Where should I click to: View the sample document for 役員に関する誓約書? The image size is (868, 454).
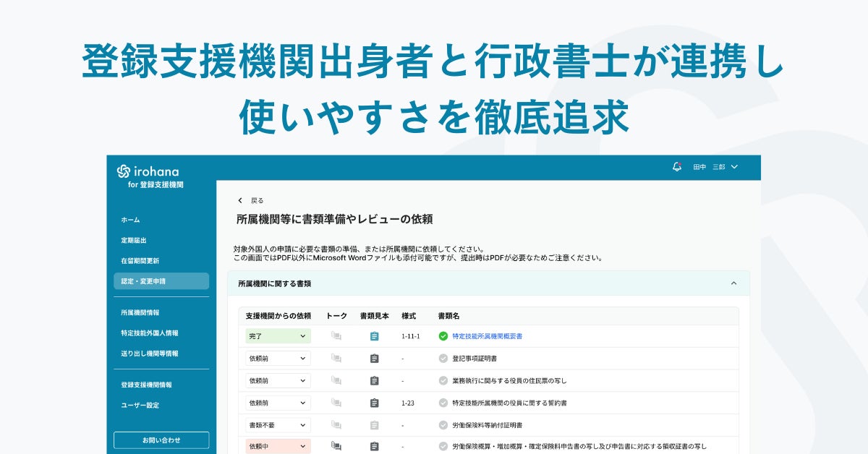pyautogui.click(x=374, y=403)
